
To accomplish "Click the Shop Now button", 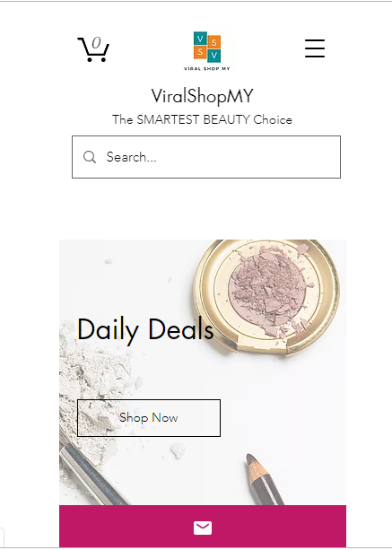I will [149, 418].
